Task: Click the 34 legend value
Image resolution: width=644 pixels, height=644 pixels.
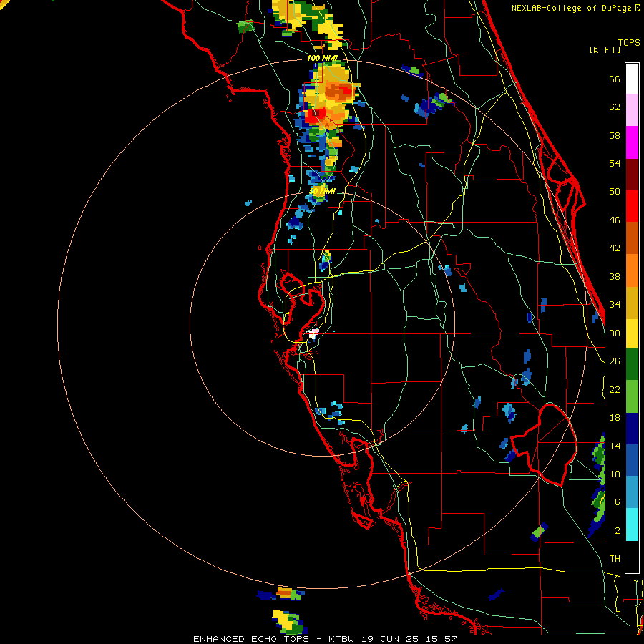Action: tap(615, 305)
